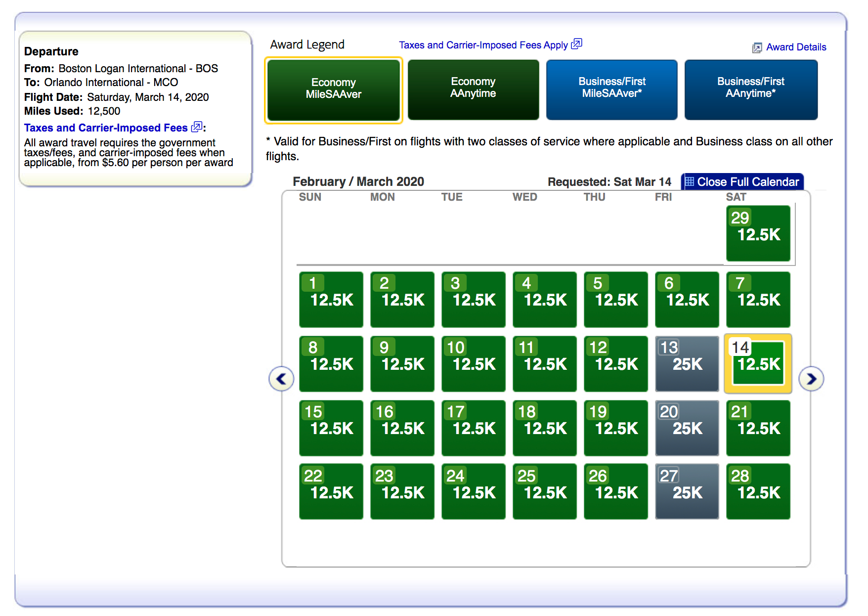Click external-link icon after Taxes Fees Apply
Image resolution: width=868 pixels, height=616 pixels.
click(576, 44)
